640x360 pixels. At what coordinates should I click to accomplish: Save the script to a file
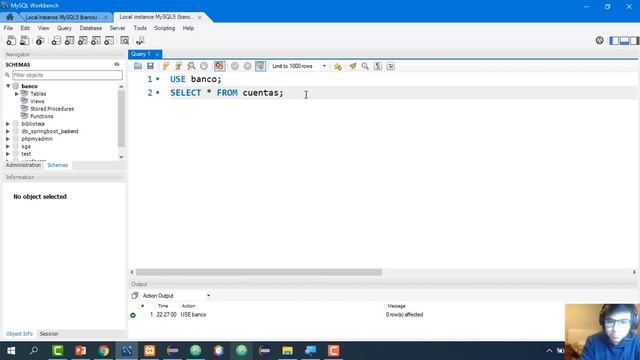[x=151, y=66]
